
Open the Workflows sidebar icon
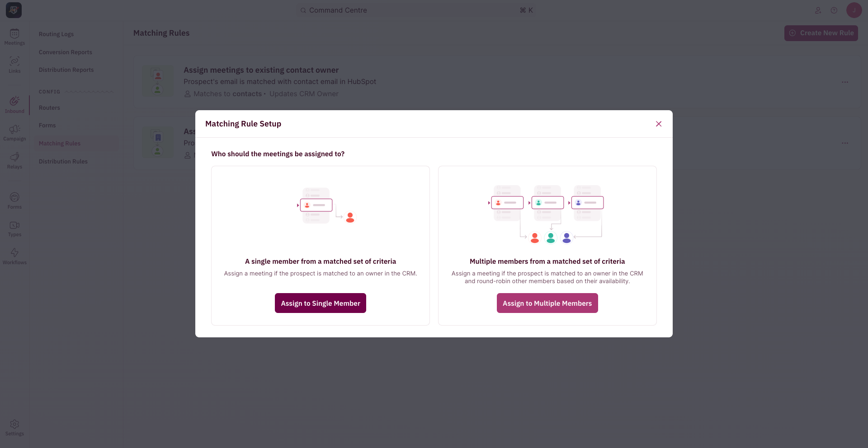coord(14,257)
